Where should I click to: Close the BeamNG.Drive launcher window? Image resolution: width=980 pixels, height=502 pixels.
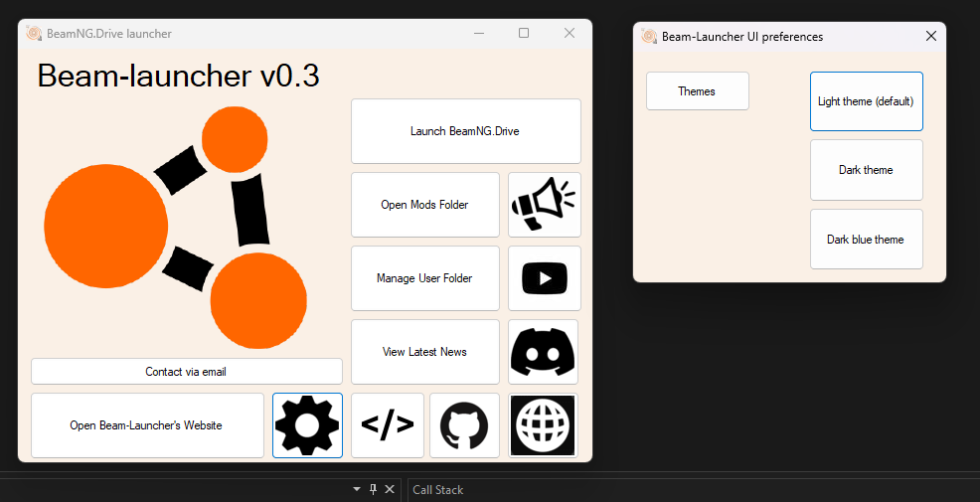[570, 33]
